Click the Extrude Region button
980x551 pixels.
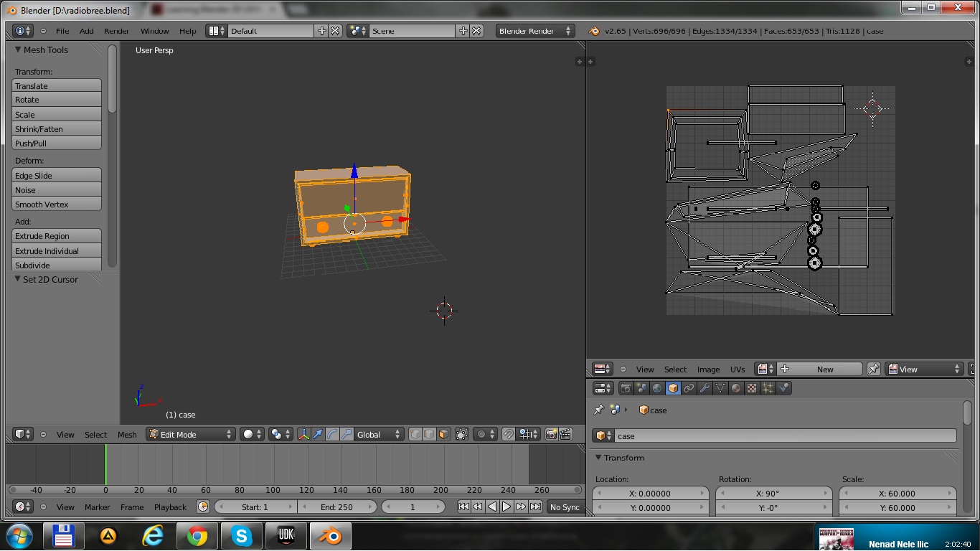(57, 235)
